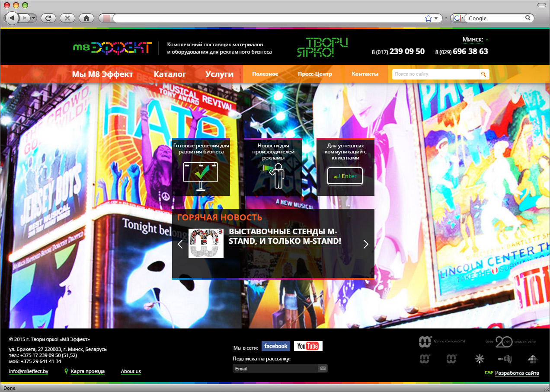This screenshot has height=392, width=550.
Task: Go to the Пресс-Центр section
Action: click(315, 74)
